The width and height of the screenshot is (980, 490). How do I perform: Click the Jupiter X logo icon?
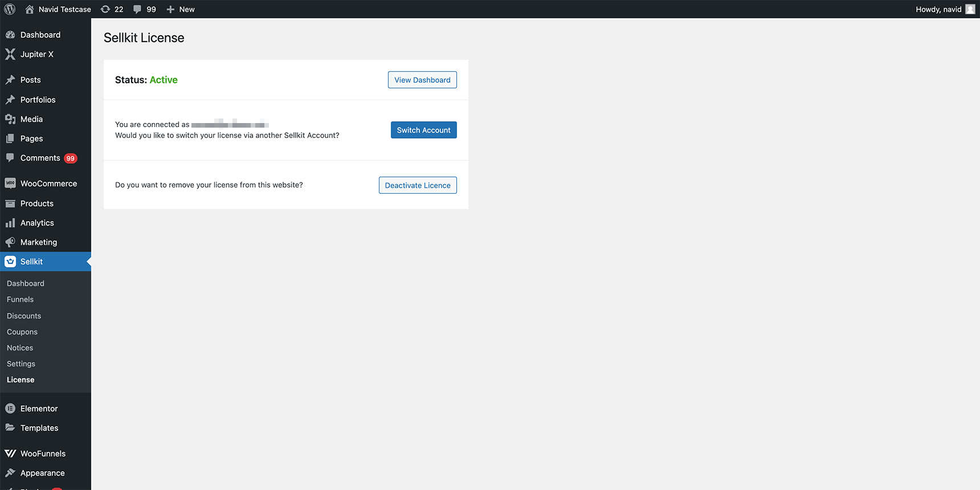coord(10,54)
